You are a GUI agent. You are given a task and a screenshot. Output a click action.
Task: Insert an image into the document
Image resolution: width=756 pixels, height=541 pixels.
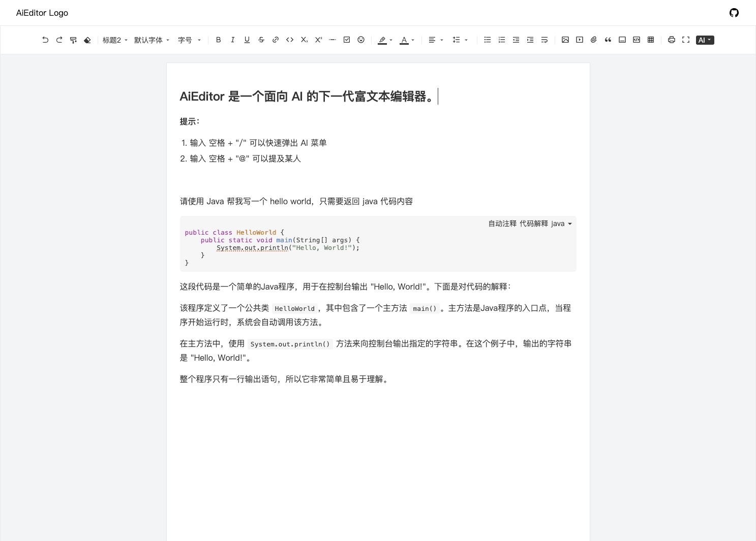(x=565, y=40)
